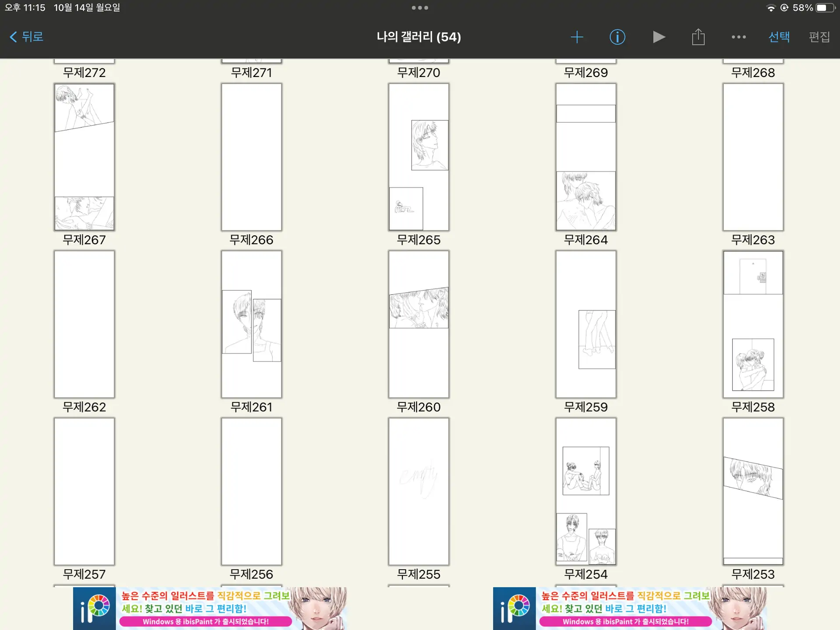Screen dimensions: 840x630
Task: Click the 무제271 title label
Action: click(x=252, y=73)
